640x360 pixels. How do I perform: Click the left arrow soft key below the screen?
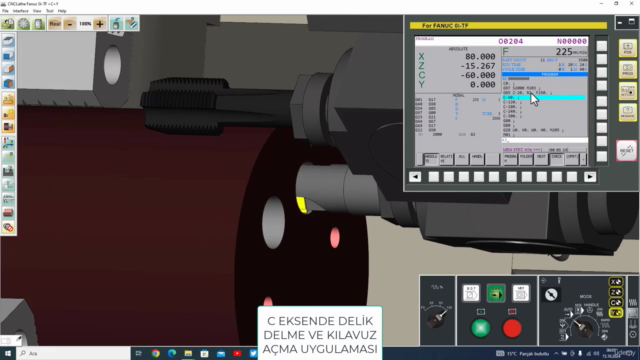415,177
